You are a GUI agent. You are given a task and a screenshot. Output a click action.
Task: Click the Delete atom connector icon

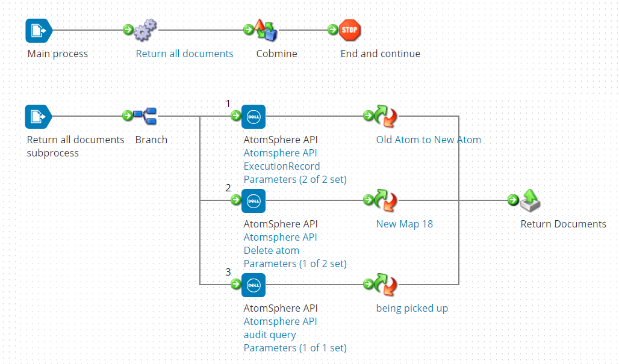pyautogui.click(x=253, y=200)
